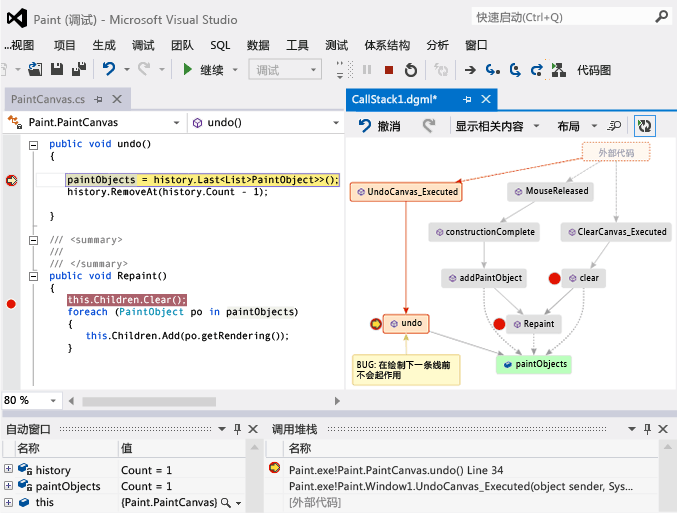Image resolution: width=677 pixels, height=513 pixels.
Task: Open the 调试 (Debug) menu
Action: (143, 45)
